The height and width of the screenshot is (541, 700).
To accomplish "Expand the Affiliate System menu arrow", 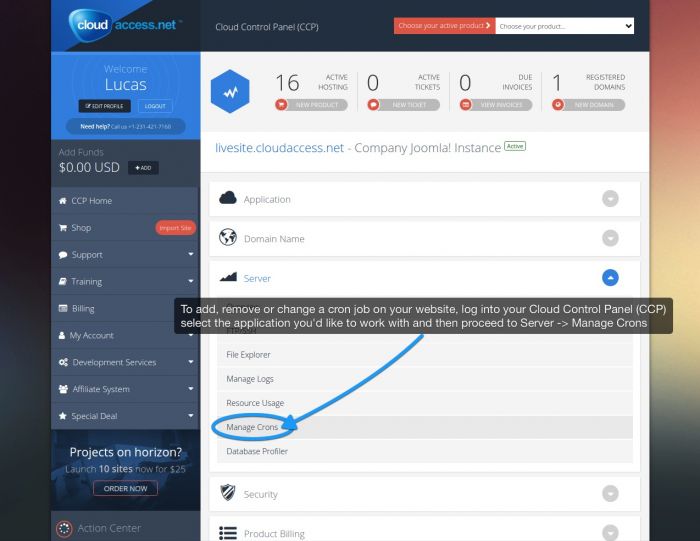I will click(191, 389).
